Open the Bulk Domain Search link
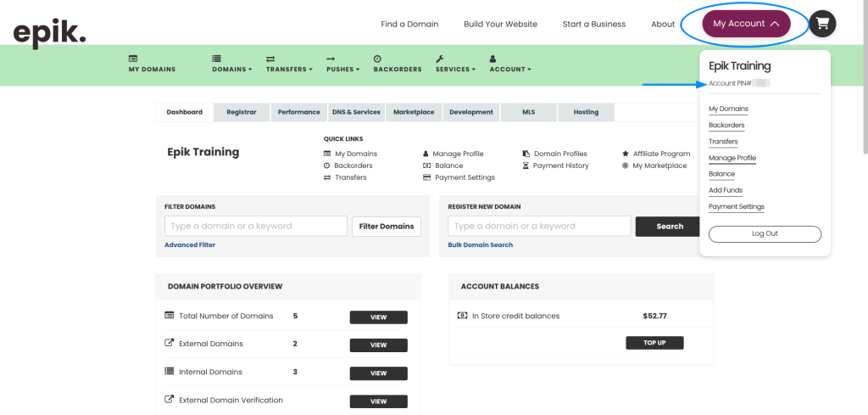The width and height of the screenshot is (868, 415). [481, 245]
